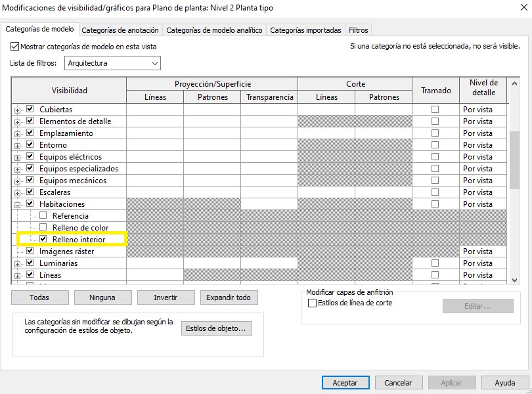Switch to Categorías de anotación tab
This screenshot has width=532, height=394.
tap(120, 30)
